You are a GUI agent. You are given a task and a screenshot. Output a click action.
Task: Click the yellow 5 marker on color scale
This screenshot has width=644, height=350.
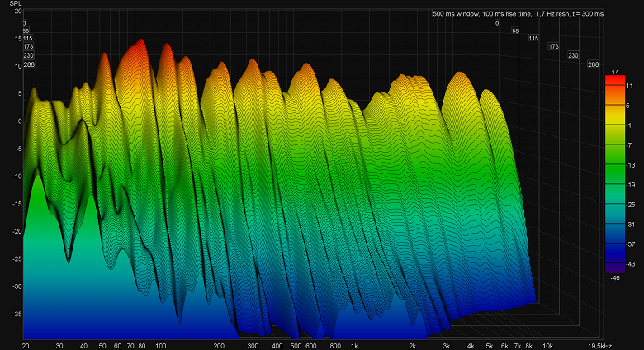click(x=627, y=106)
